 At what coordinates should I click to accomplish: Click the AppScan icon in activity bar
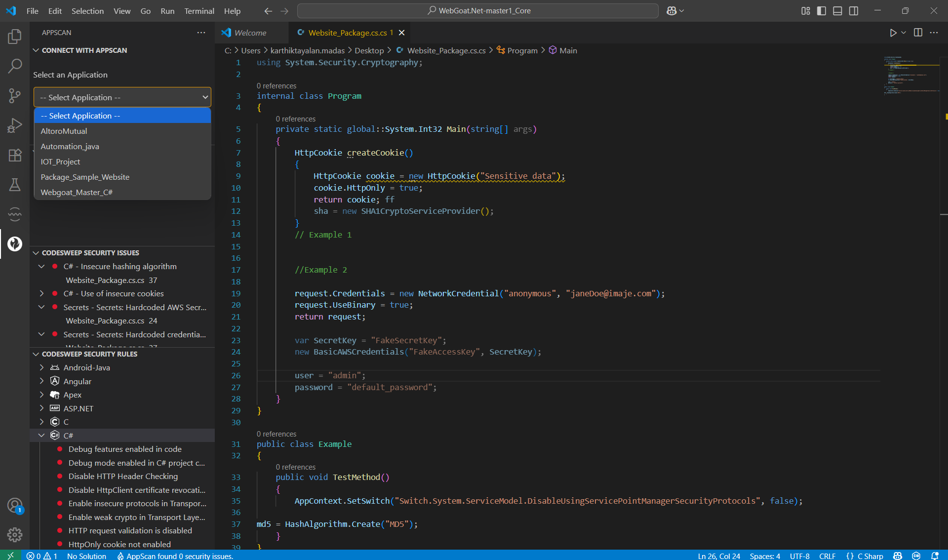15,244
